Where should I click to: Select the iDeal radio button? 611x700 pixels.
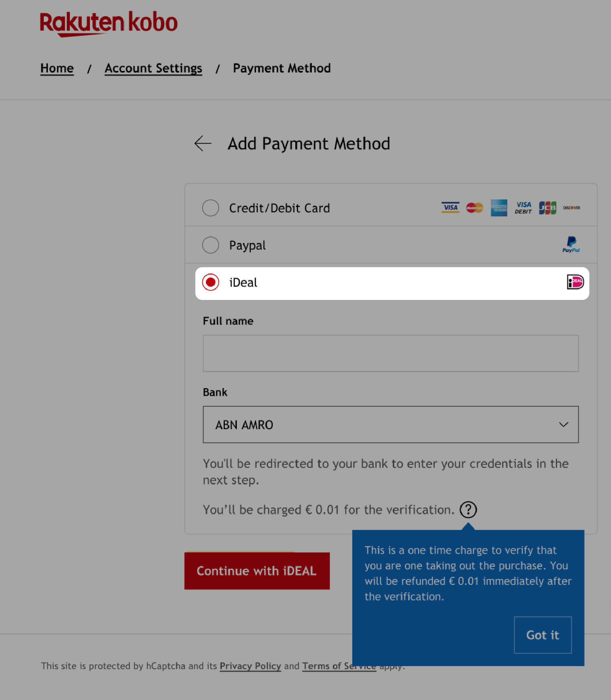point(210,282)
